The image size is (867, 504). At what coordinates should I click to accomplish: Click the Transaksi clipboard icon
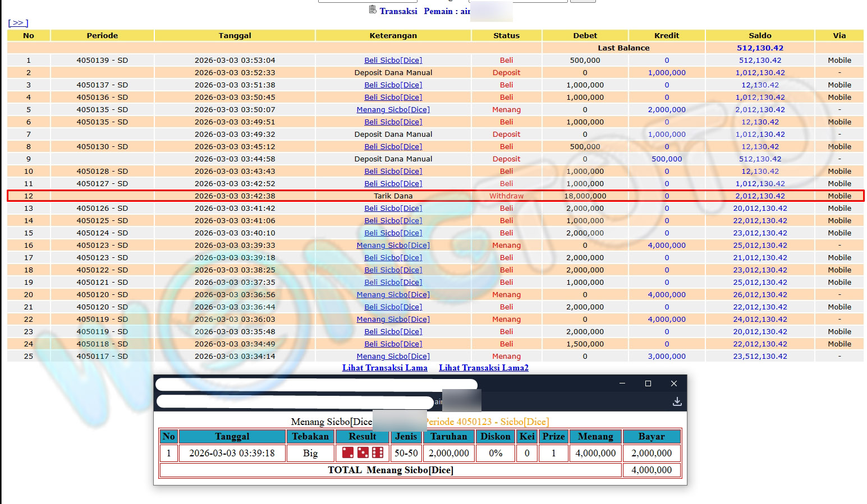click(x=373, y=10)
